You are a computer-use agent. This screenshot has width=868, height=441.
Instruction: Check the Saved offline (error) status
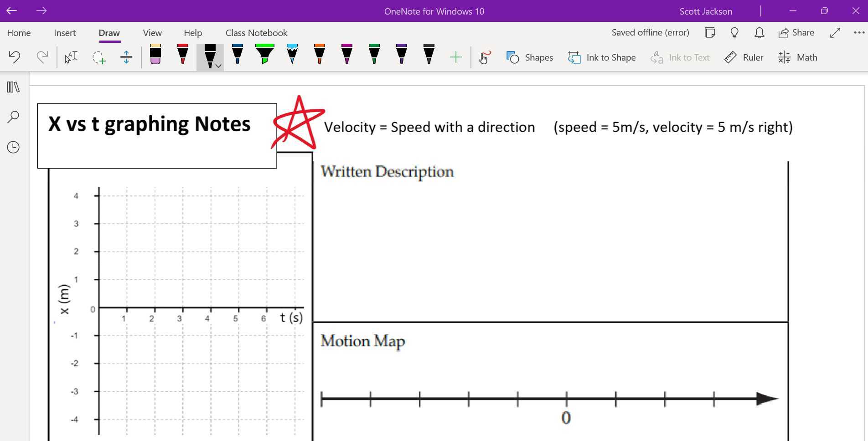651,32
